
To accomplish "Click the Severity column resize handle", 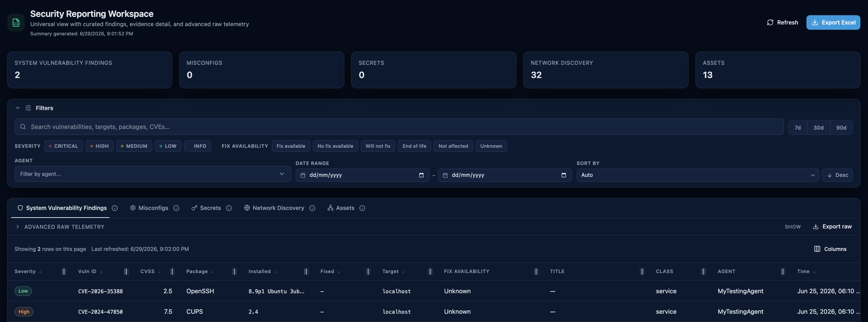I will tap(64, 271).
